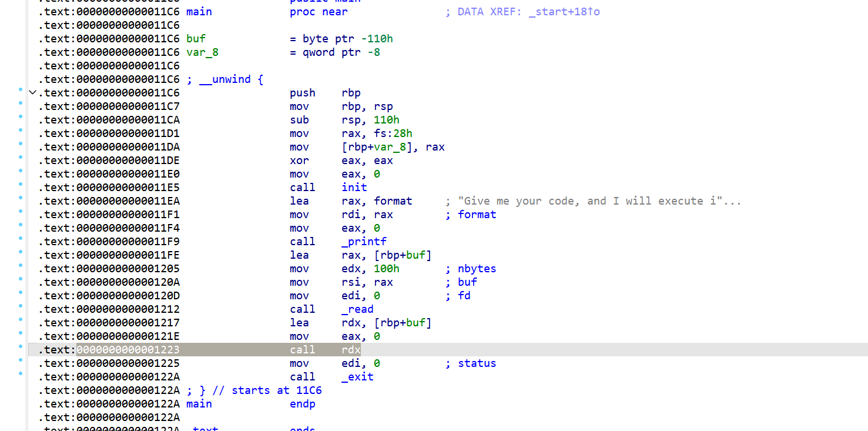
Task: Click gutter dot at mov rdi, rax
Action: 20,212
